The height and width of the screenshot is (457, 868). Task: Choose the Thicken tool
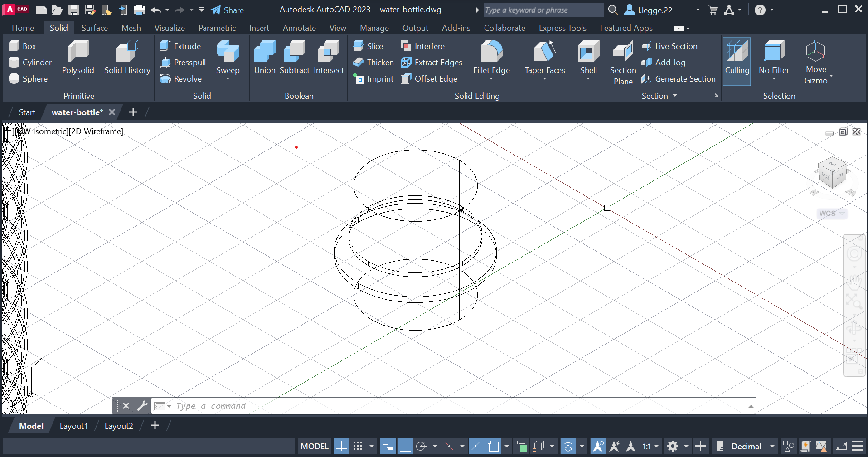373,62
